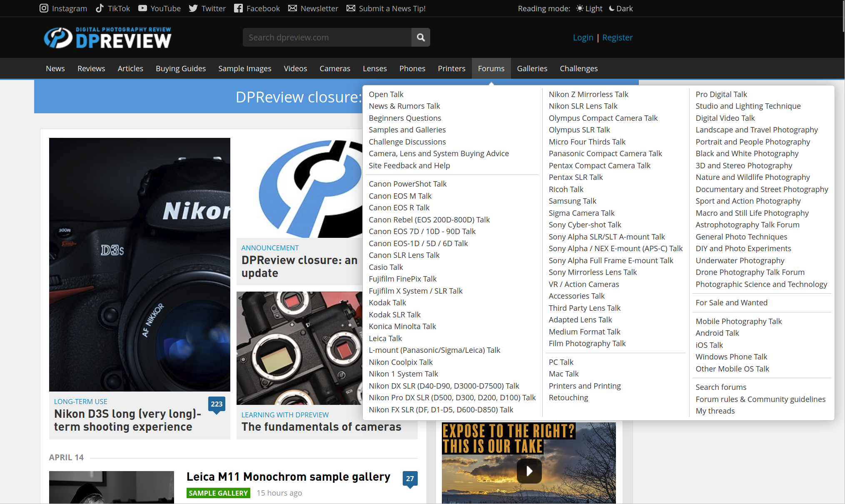The height and width of the screenshot is (504, 845).
Task: Open Retouching forum
Action: pos(568,397)
